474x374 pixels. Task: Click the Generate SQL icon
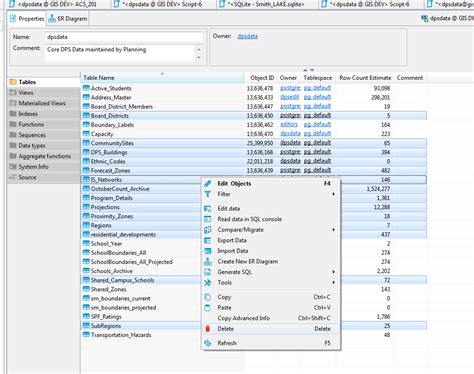coord(208,272)
